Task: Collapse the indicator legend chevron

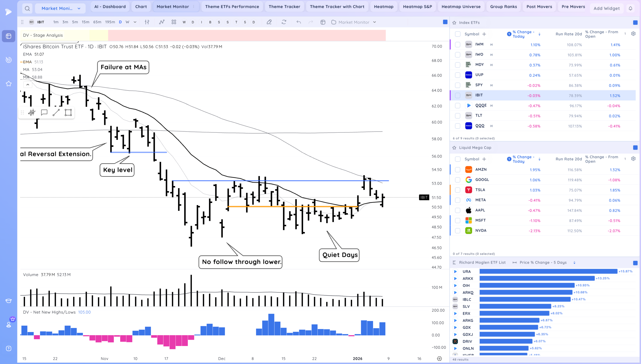Action: (28, 85)
